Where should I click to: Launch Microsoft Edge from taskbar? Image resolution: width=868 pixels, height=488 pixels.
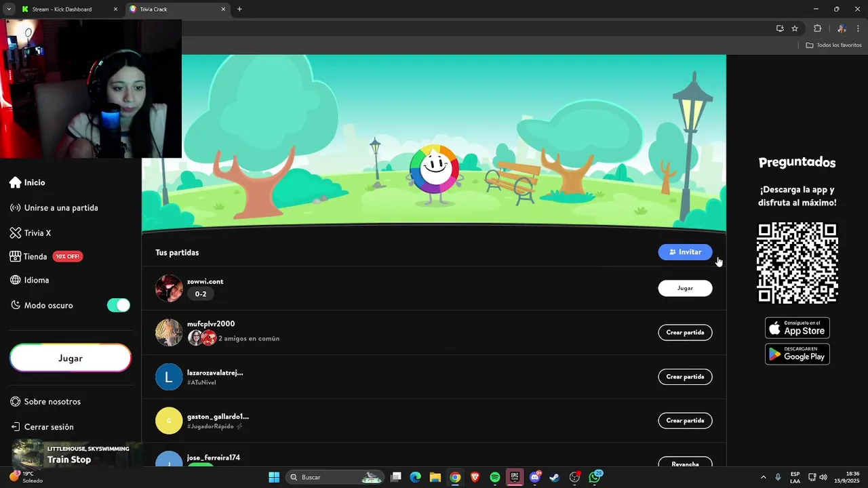[416, 477]
